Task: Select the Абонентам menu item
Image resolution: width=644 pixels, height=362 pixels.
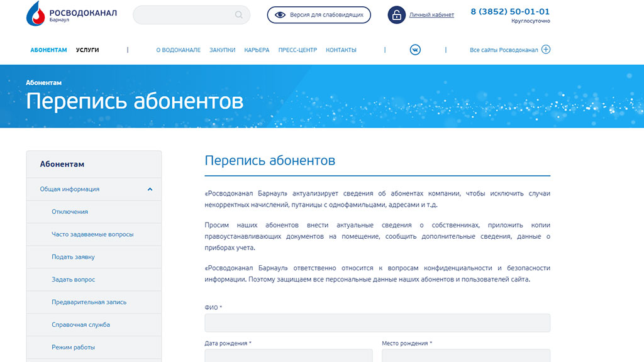Action: pos(48,50)
